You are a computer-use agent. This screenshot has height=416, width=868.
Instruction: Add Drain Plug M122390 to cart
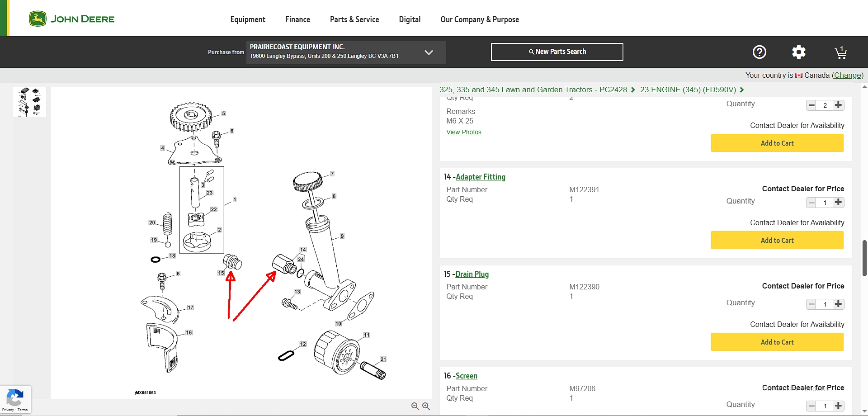(x=777, y=342)
